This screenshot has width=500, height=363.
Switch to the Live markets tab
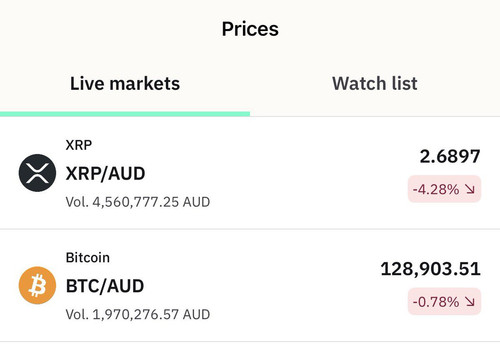tap(125, 83)
